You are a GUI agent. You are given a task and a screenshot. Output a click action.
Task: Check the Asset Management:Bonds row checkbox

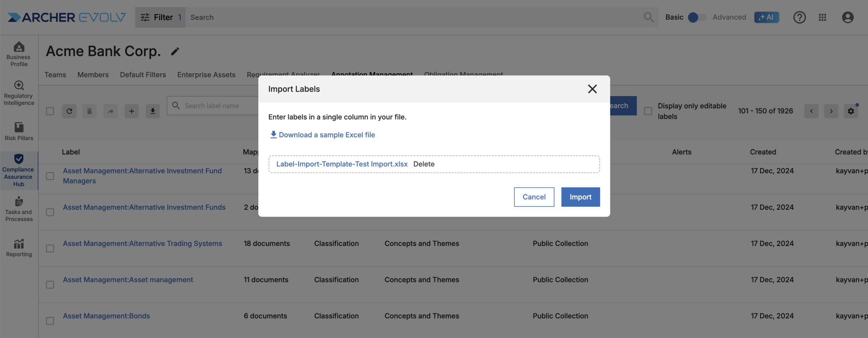pyautogui.click(x=50, y=321)
